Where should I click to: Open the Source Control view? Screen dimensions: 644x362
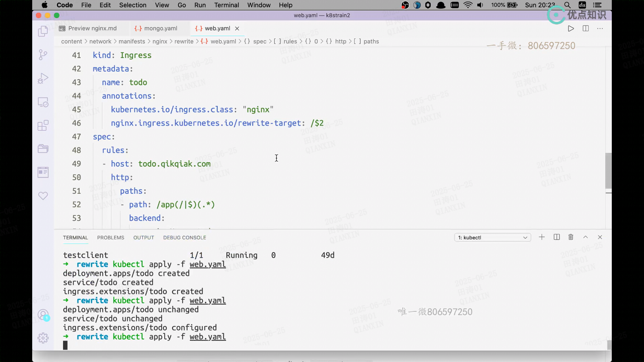tap(43, 55)
